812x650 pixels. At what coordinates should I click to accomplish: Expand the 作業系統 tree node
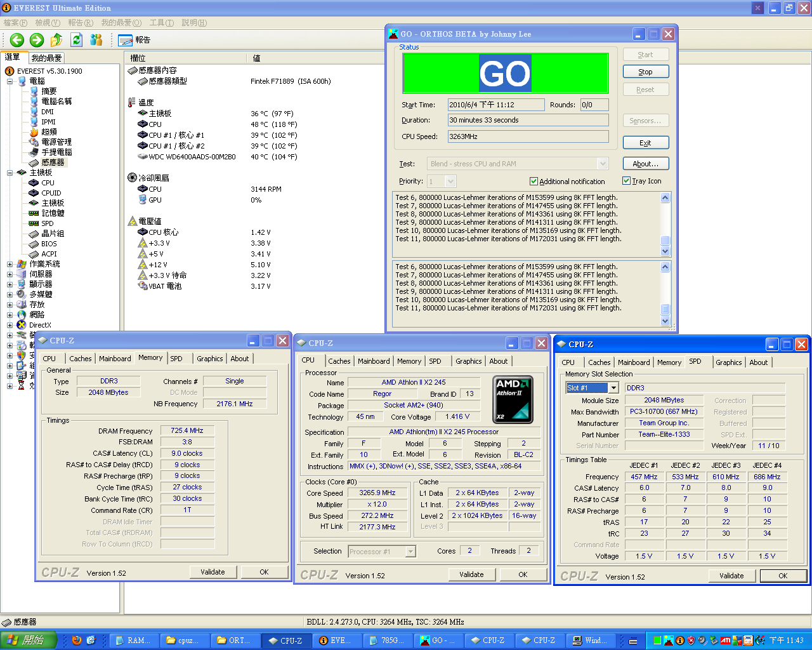(10, 264)
